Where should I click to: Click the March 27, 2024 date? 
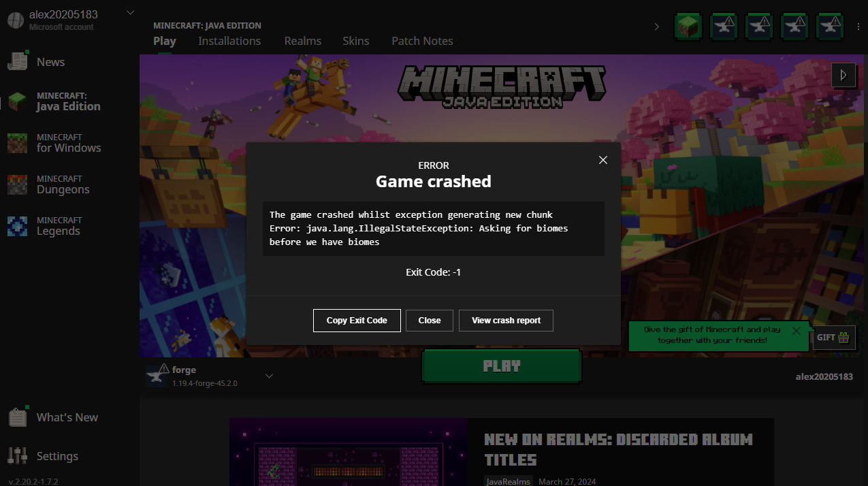coord(566,481)
